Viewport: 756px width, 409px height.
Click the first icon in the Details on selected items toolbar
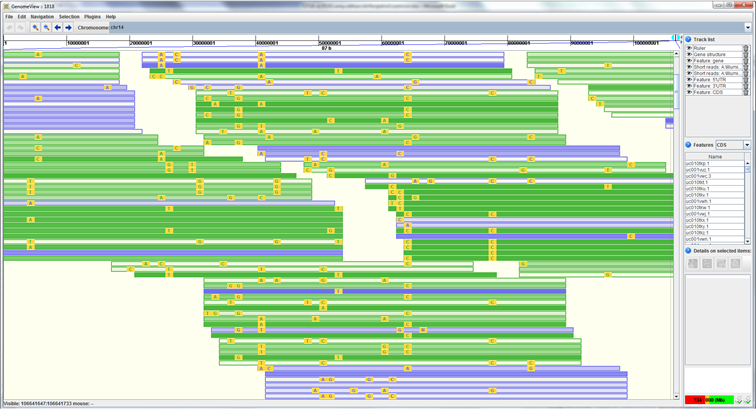click(693, 263)
